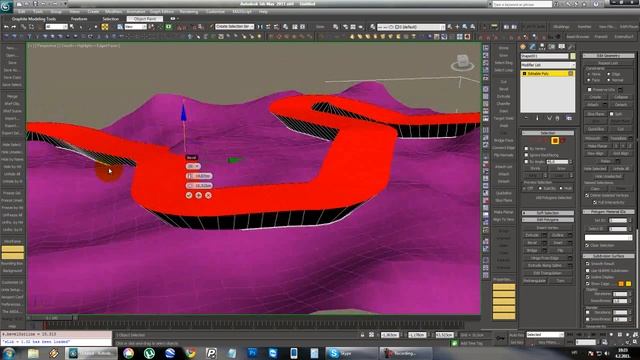
Task: Collapse the Subdivision Surface rollout
Action: (608, 256)
